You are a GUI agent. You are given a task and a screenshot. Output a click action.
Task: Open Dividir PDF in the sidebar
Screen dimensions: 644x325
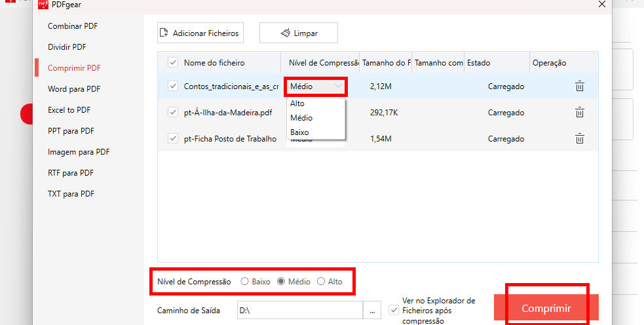[67, 47]
